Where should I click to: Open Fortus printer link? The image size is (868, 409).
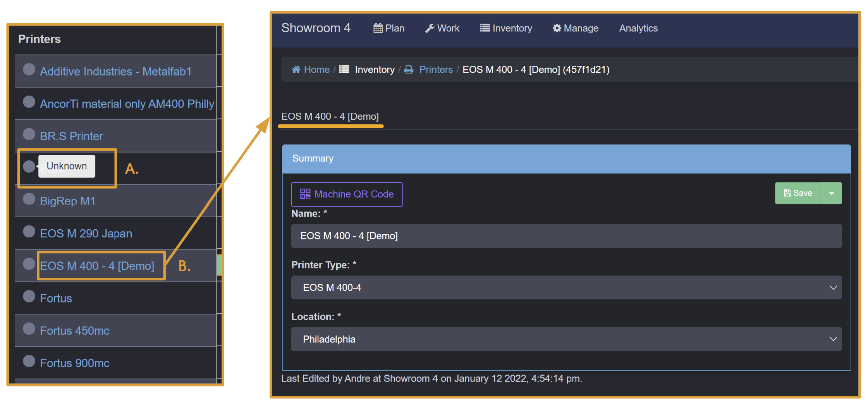coord(56,298)
